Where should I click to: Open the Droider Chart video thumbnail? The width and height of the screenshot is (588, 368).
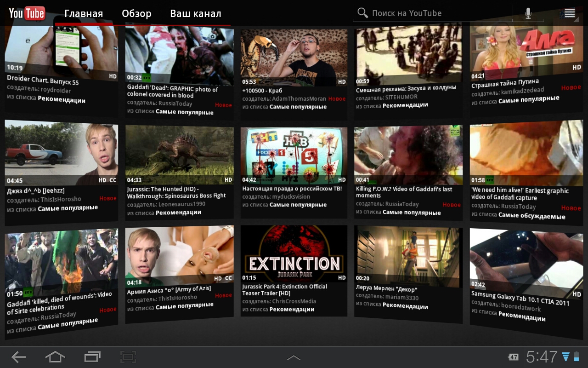click(61, 53)
